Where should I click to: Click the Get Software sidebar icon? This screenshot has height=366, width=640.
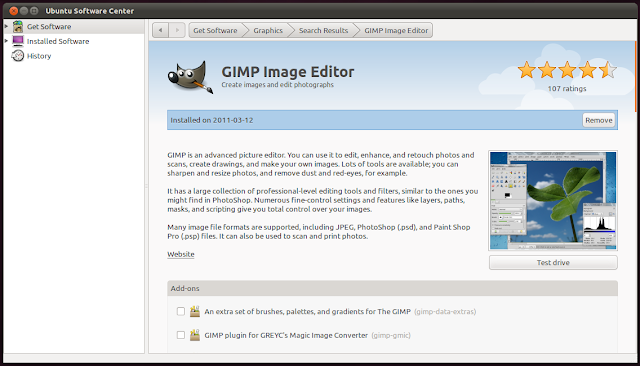[18, 27]
